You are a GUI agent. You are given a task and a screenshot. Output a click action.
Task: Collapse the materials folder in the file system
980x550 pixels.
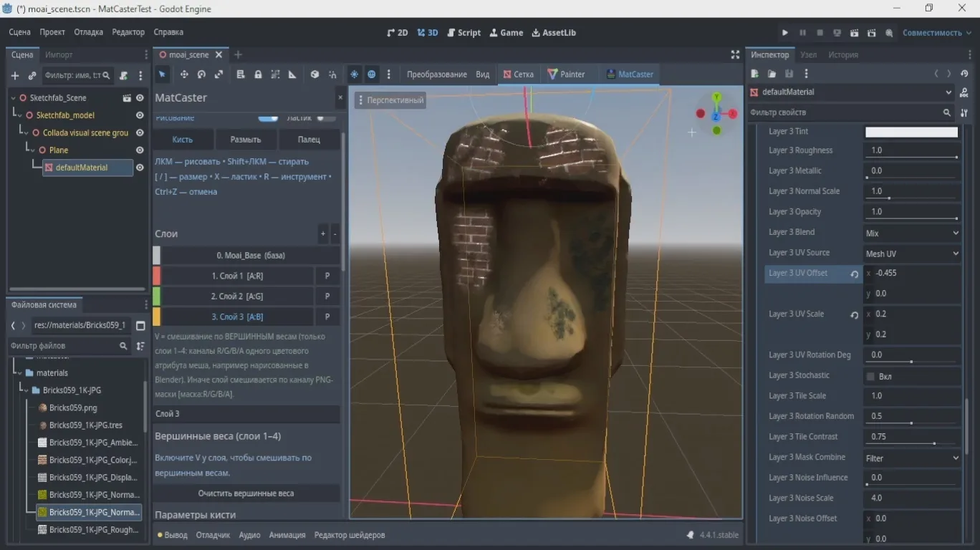[x=19, y=373]
